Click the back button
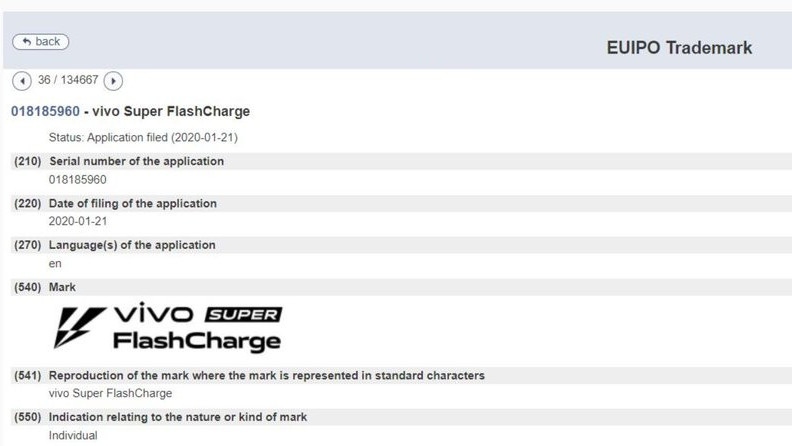The height and width of the screenshot is (446, 792). (x=40, y=42)
